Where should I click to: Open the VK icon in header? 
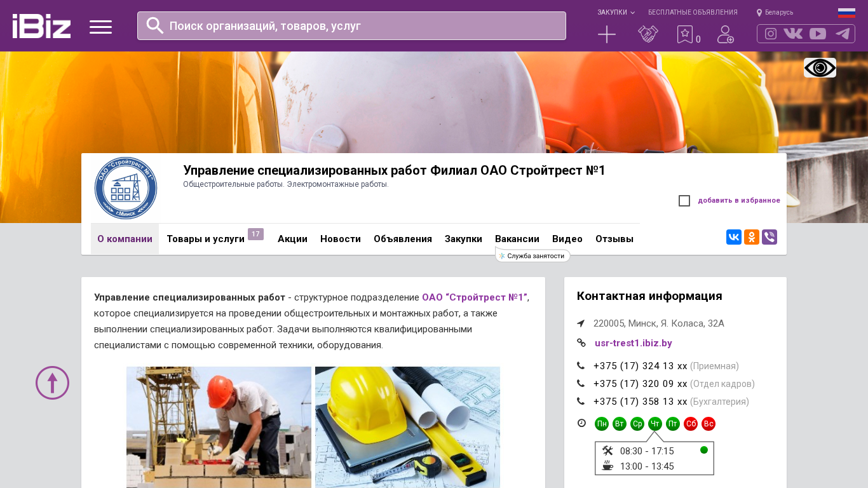[793, 34]
